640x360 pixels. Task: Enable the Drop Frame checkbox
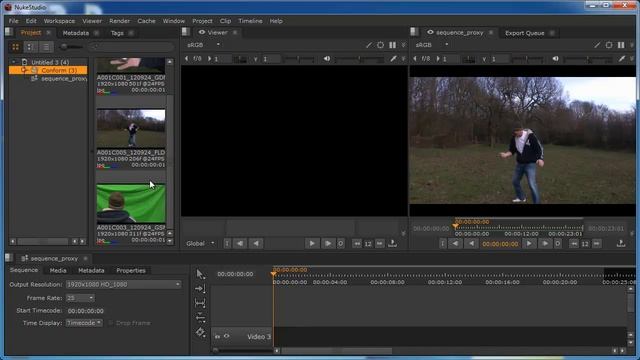(x=111, y=323)
